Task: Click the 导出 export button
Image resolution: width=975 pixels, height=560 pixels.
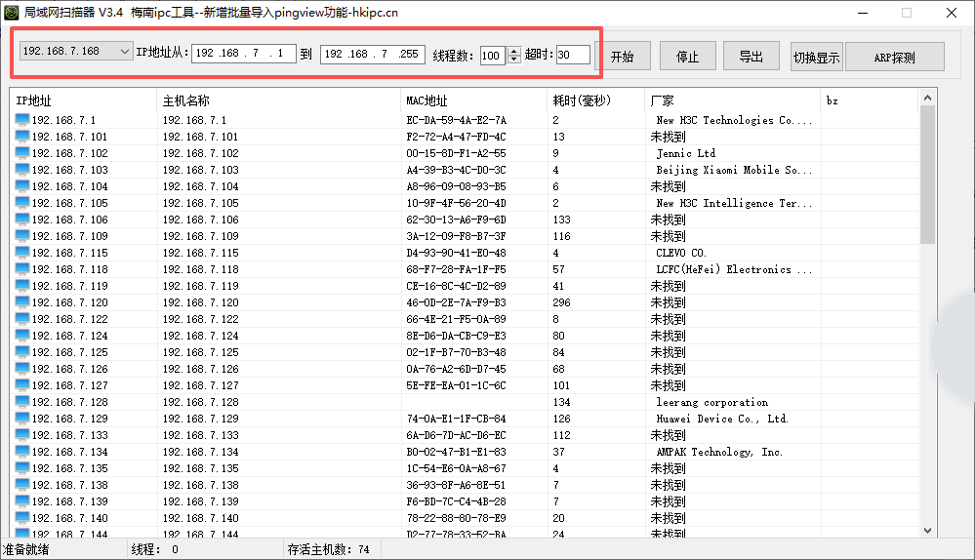Action: pos(751,57)
